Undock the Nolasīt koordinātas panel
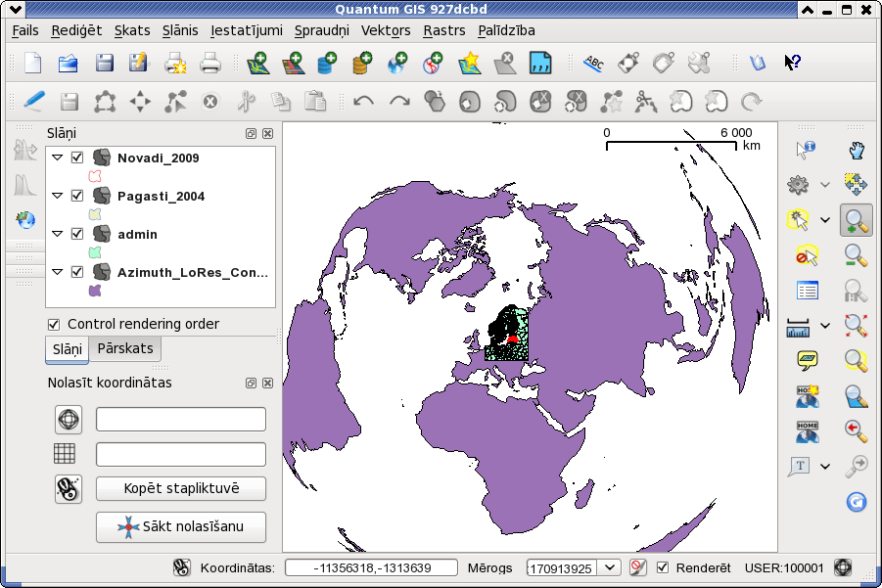Viewport: 882px width, 588px height. point(251,383)
